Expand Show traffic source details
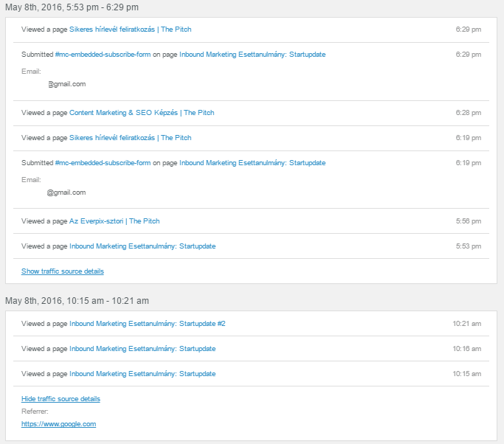The height and width of the screenshot is (444, 504). click(x=63, y=271)
